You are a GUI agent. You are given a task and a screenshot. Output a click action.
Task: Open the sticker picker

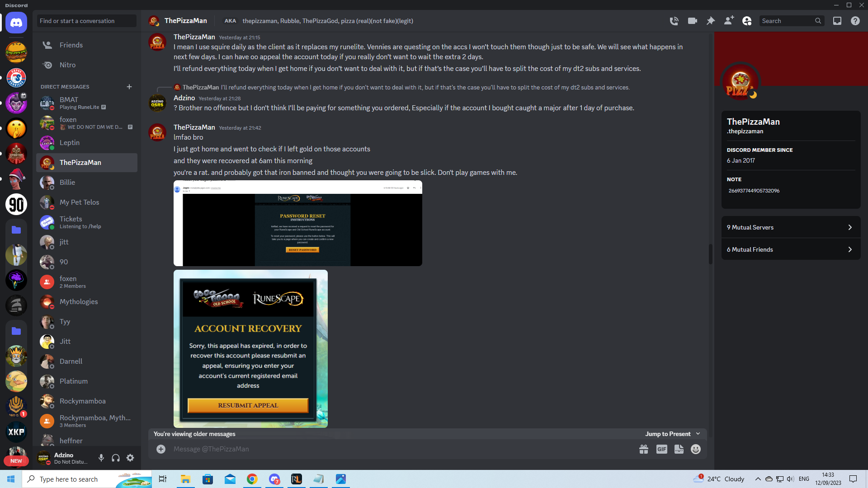click(x=679, y=449)
